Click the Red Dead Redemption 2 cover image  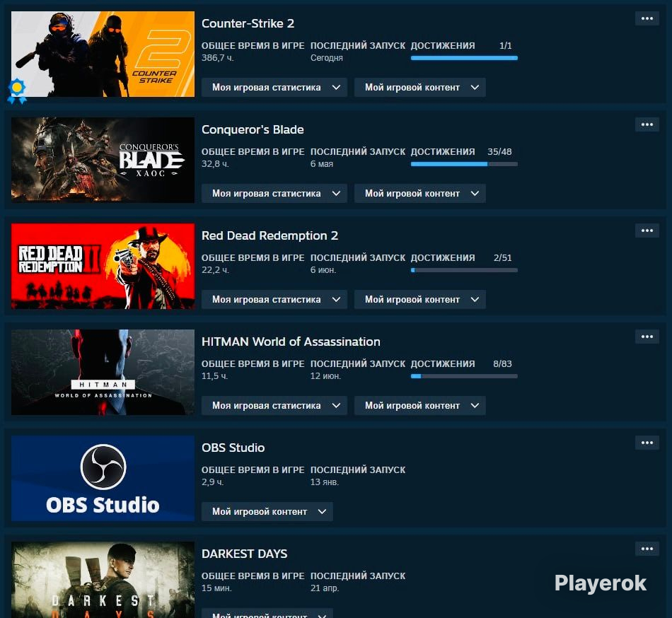click(103, 267)
